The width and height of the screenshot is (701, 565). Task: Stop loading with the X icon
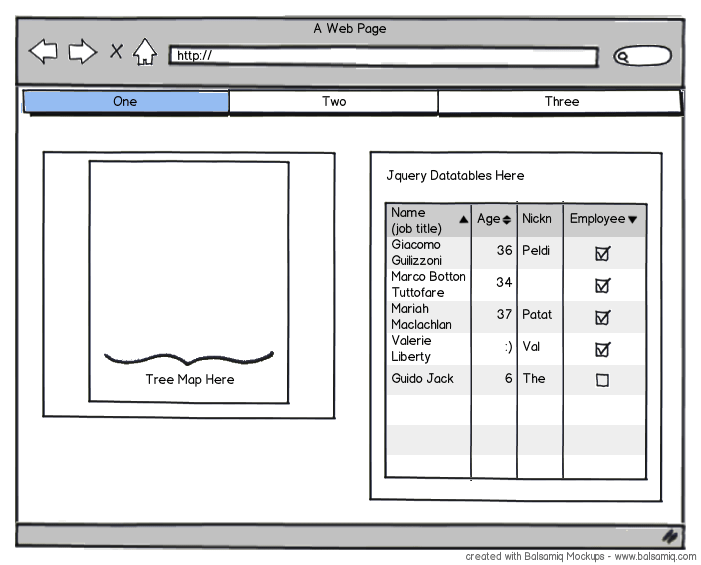116,51
